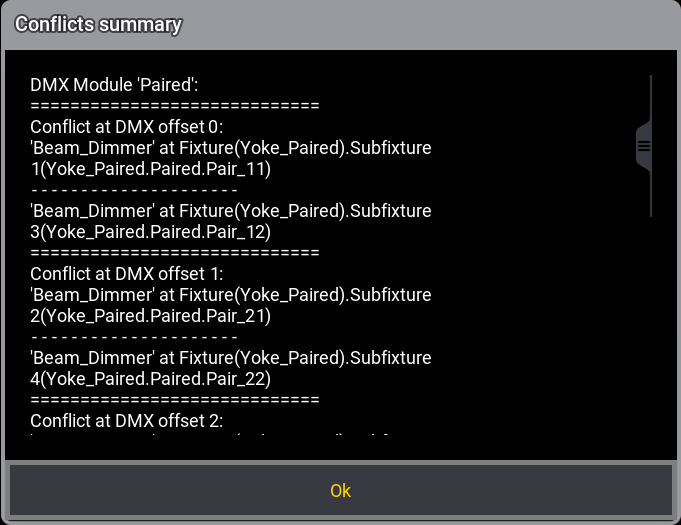Select the DMX Module 'Paired' heading line
The image size is (681, 525).
[x=114, y=86]
